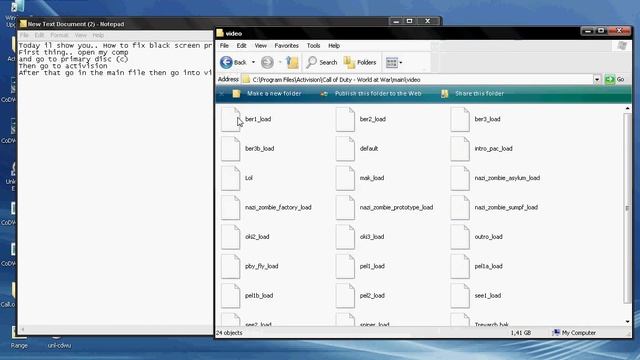
Task: Click the Go button
Action: (615, 79)
